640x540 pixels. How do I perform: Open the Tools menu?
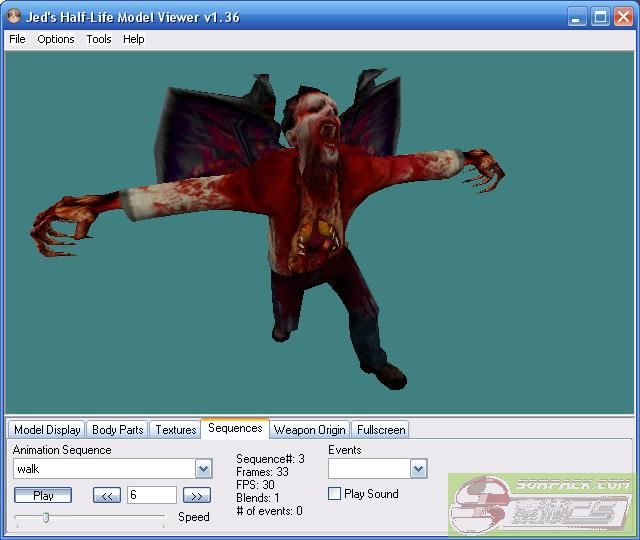click(99, 39)
